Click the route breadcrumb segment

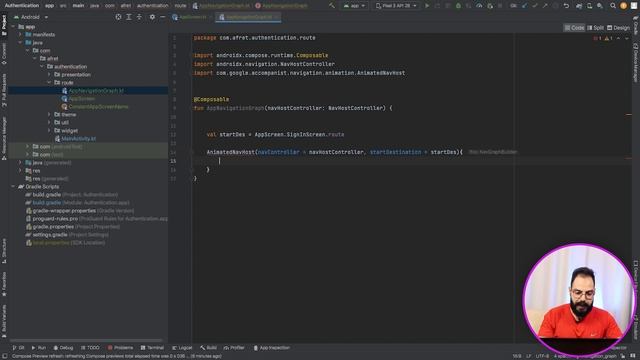pyautogui.click(x=180, y=6)
